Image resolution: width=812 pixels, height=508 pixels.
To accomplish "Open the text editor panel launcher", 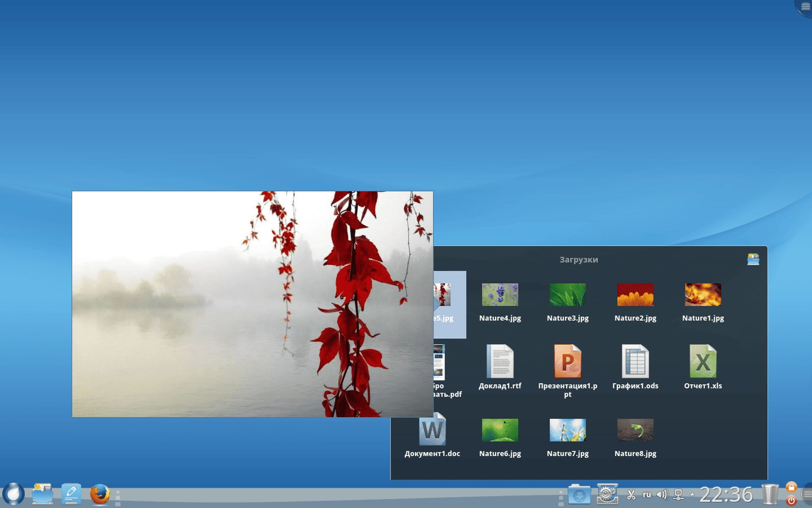I will click(x=71, y=494).
